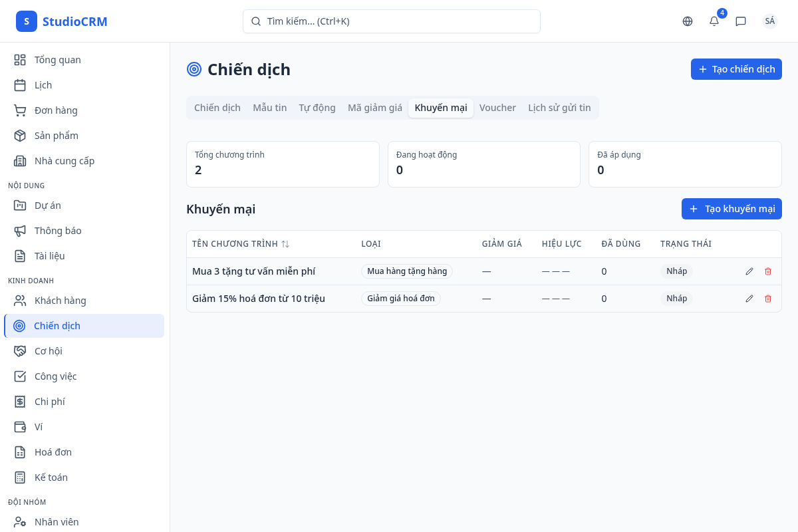The image size is (798, 532).
Task: Open the language globe icon
Action: [x=688, y=21]
